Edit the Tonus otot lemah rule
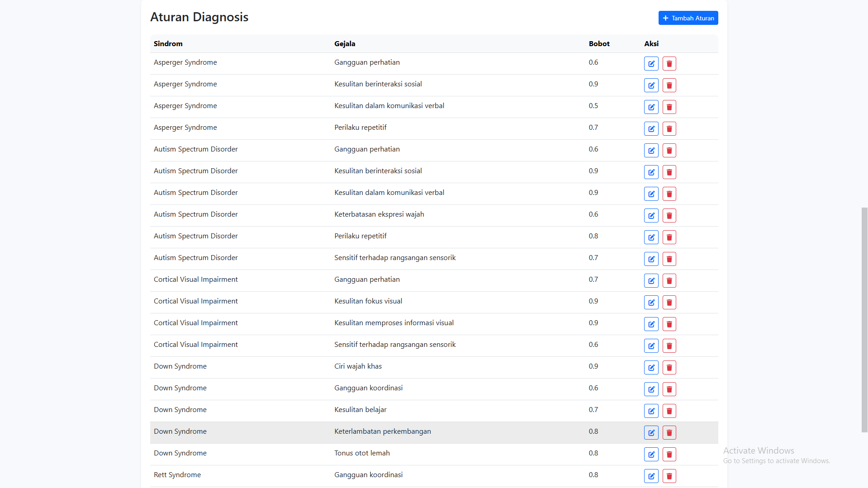 [x=651, y=455]
